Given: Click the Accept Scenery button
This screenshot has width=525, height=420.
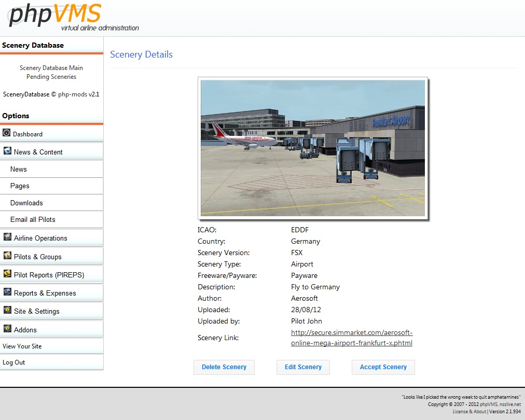Looking at the screenshot, I should (383, 367).
